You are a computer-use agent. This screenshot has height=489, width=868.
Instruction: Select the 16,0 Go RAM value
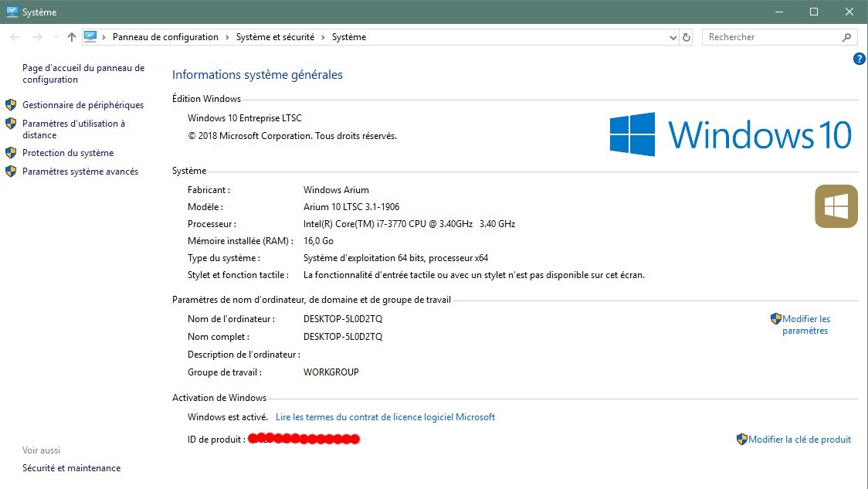click(318, 241)
